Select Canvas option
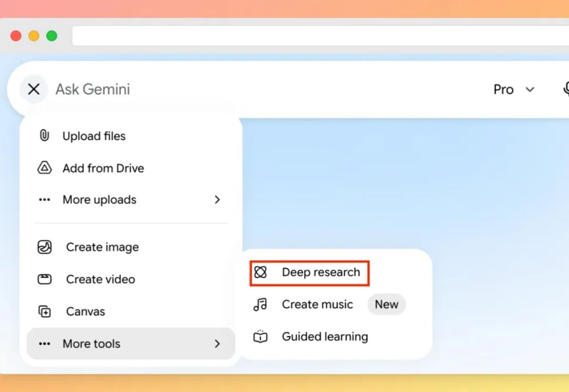The height and width of the screenshot is (392, 569). pos(131,311)
